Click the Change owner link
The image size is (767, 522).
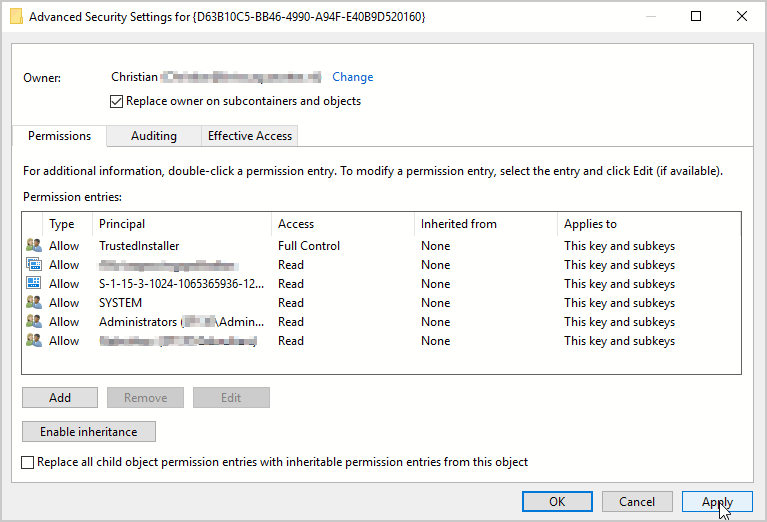point(352,77)
